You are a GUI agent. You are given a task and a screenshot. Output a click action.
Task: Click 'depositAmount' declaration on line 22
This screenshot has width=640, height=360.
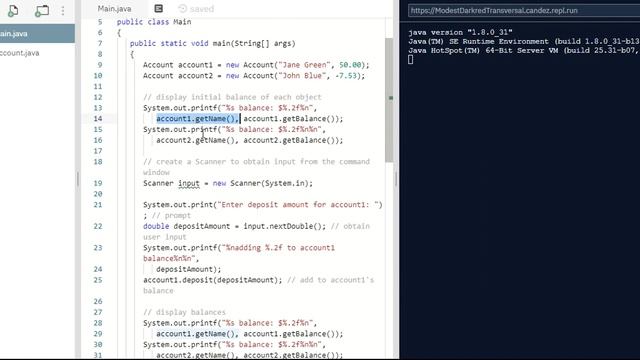(202, 226)
